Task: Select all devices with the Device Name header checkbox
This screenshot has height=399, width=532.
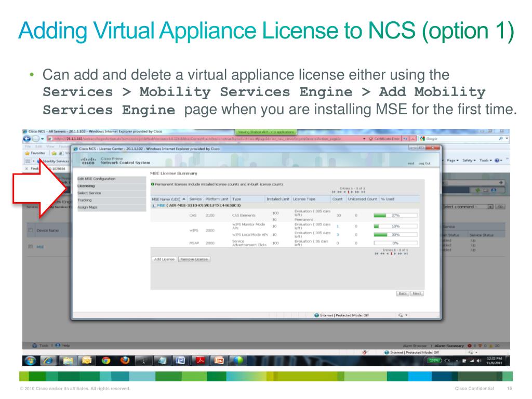Action: click(x=30, y=230)
